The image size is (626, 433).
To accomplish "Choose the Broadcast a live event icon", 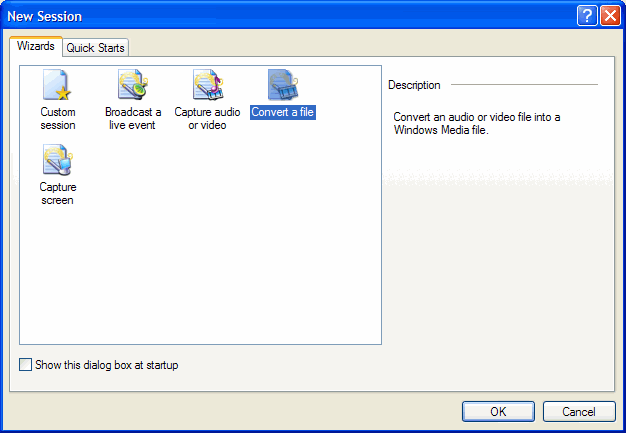I will tap(132, 86).
